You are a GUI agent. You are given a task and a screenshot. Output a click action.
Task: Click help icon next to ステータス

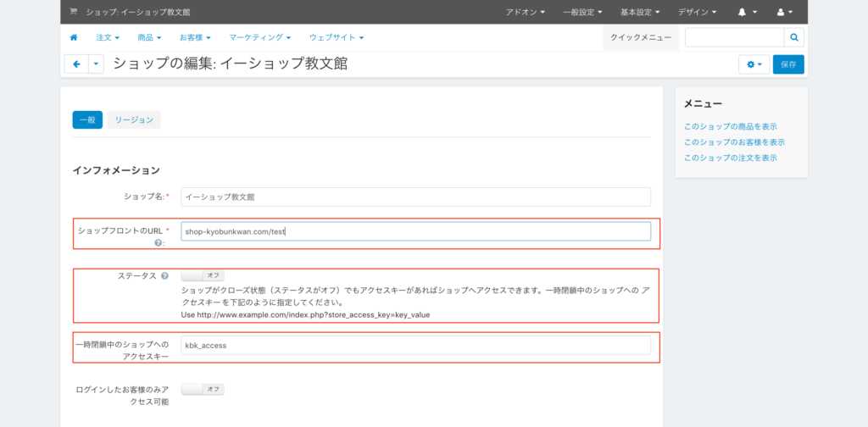point(164,276)
